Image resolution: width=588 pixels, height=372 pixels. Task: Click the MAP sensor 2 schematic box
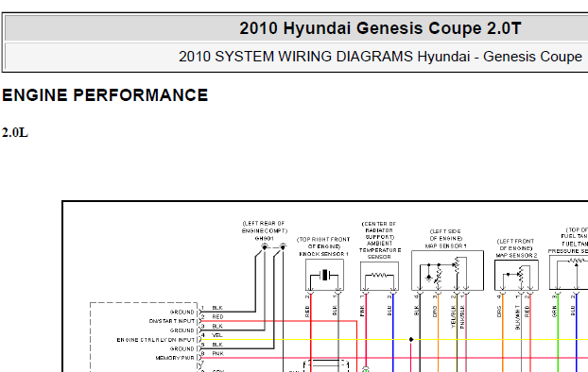pos(516,276)
